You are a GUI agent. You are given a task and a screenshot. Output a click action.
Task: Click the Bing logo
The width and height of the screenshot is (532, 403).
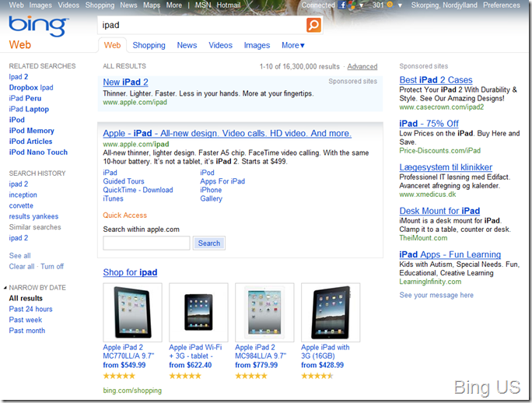click(x=39, y=26)
